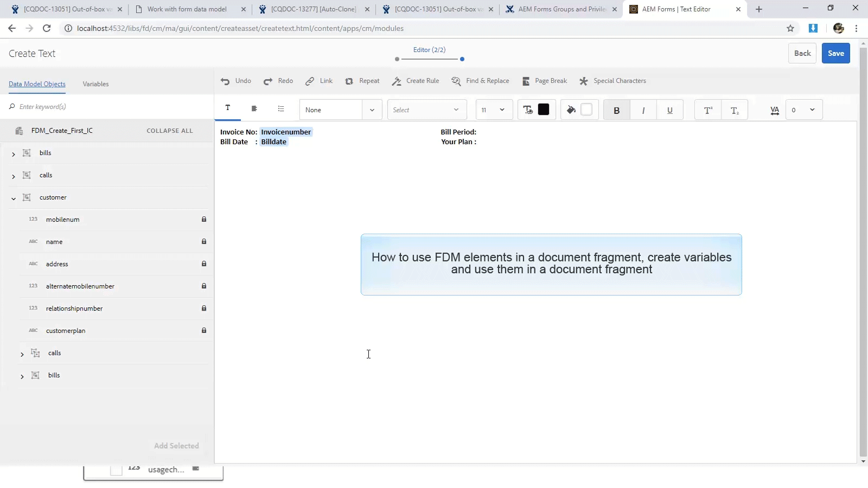This screenshot has width=868, height=488.
Task: Switch to the Variables tab
Action: (96, 84)
